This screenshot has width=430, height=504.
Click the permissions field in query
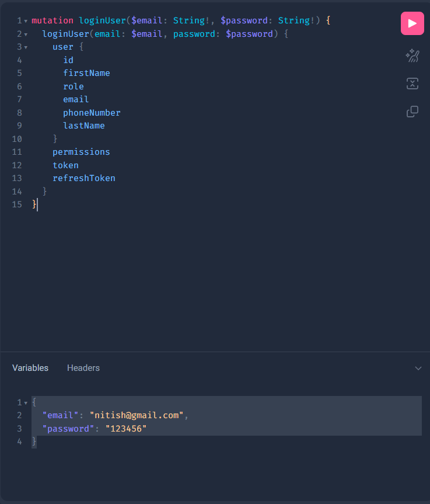pos(81,152)
